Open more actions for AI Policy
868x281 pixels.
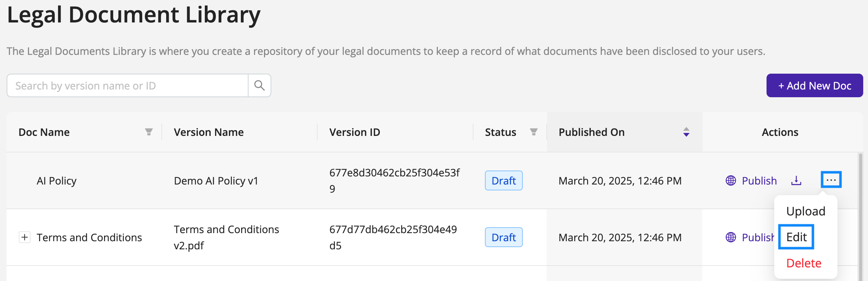tap(831, 180)
